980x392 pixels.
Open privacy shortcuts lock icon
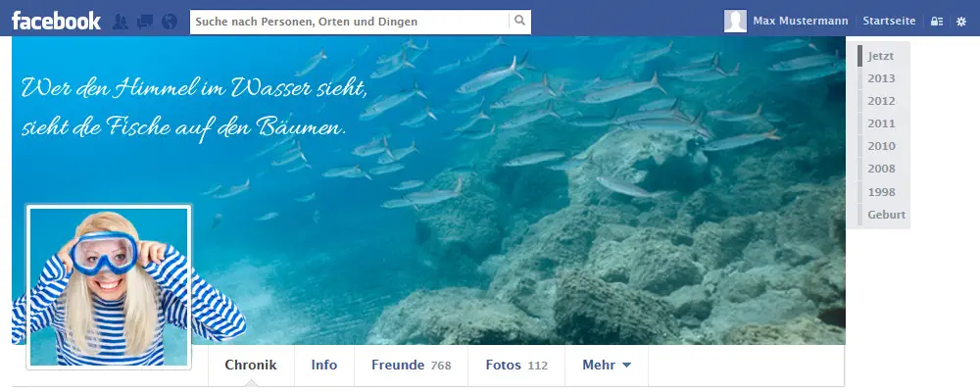(x=936, y=22)
